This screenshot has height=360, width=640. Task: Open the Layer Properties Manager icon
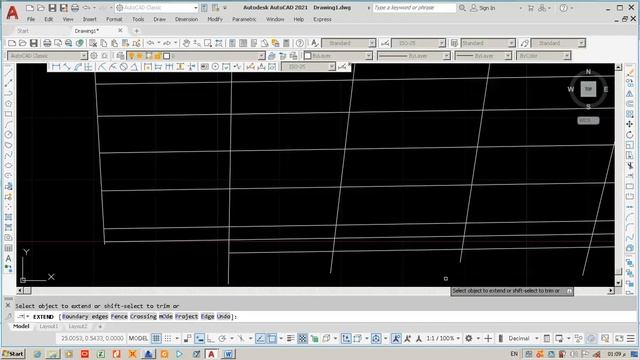coord(120,56)
